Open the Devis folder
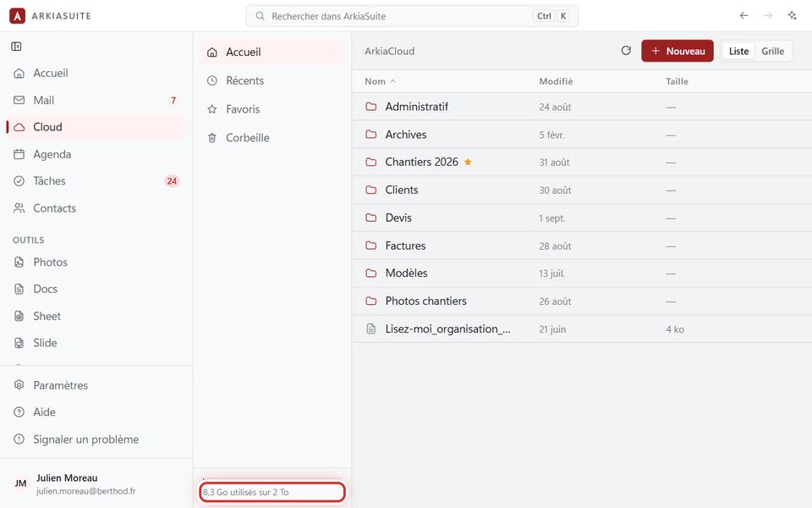 click(582, 218)
